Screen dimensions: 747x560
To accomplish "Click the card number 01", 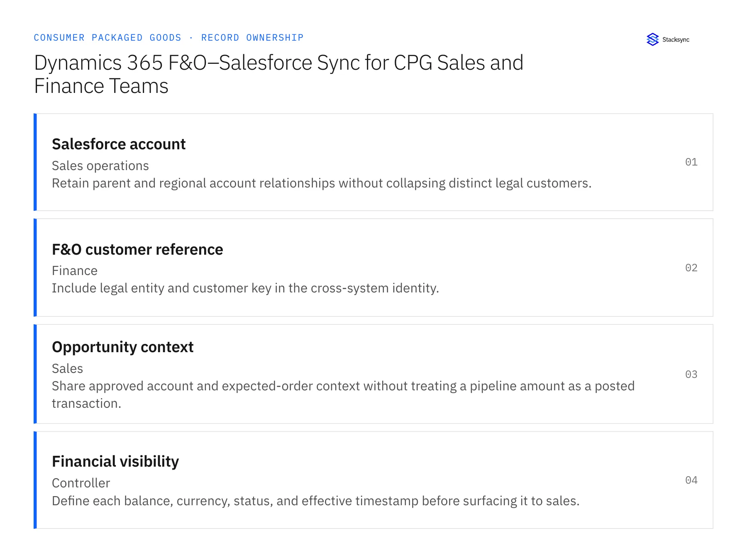I will pos(691,162).
